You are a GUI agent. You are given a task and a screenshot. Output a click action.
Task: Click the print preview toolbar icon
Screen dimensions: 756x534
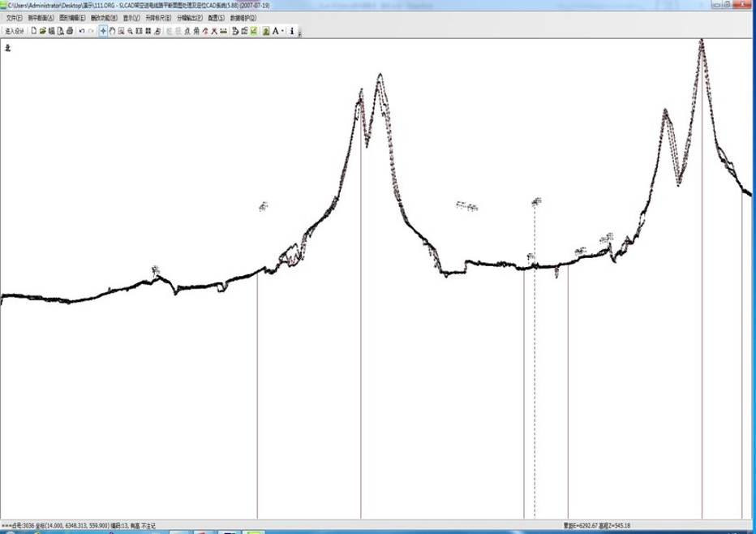tap(60, 31)
